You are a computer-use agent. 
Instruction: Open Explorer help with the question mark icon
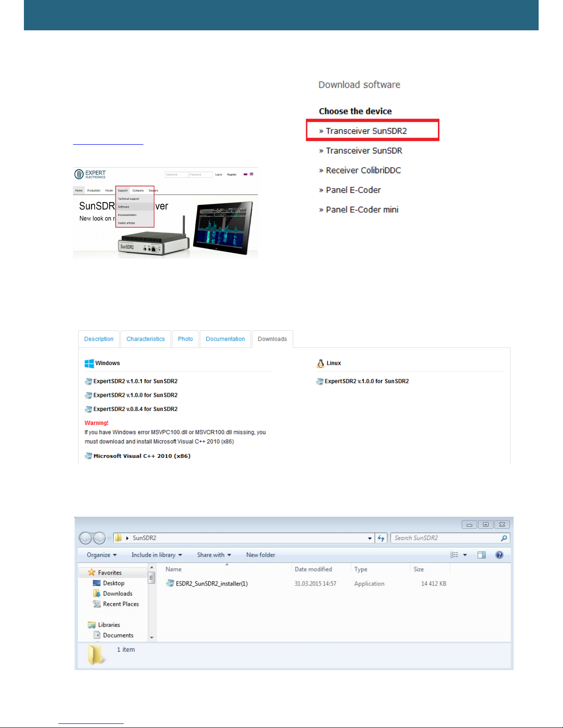pos(500,555)
